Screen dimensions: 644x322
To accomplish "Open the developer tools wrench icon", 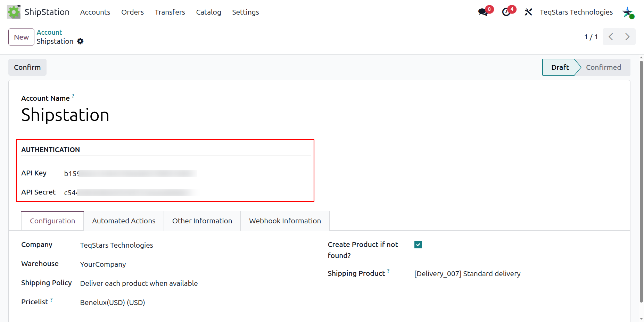I will tap(528, 12).
